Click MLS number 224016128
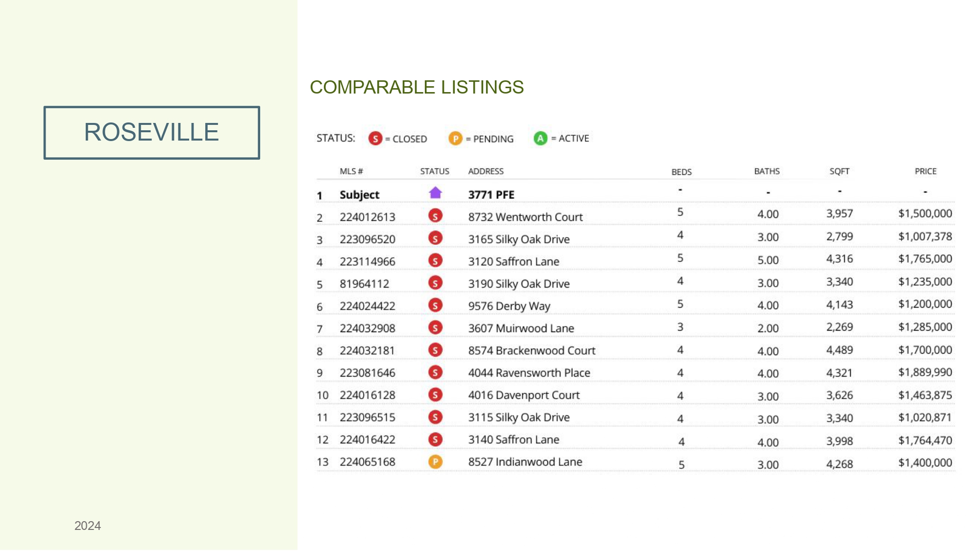 pos(367,395)
